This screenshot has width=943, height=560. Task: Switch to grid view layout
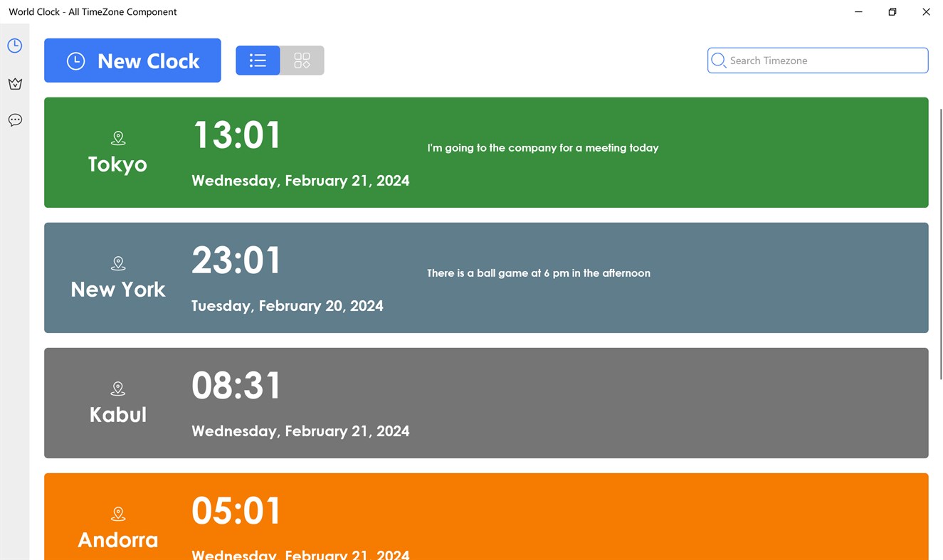pos(302,60)
